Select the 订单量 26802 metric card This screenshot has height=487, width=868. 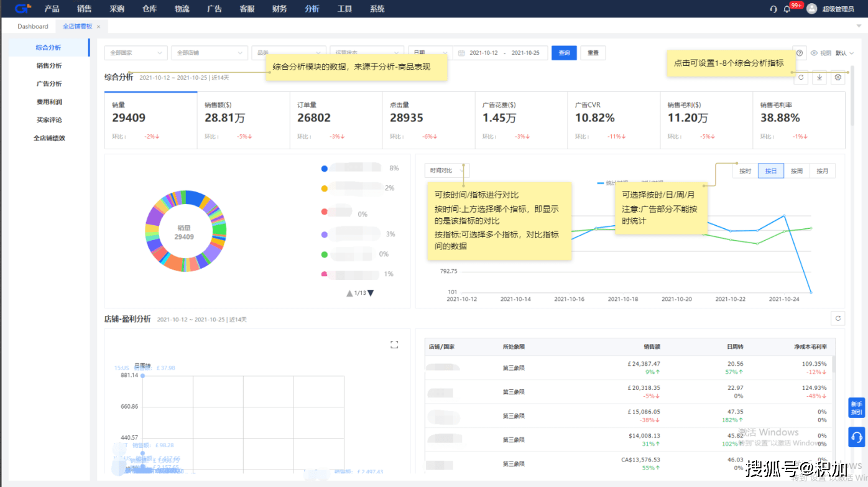(x=336, y=121)
